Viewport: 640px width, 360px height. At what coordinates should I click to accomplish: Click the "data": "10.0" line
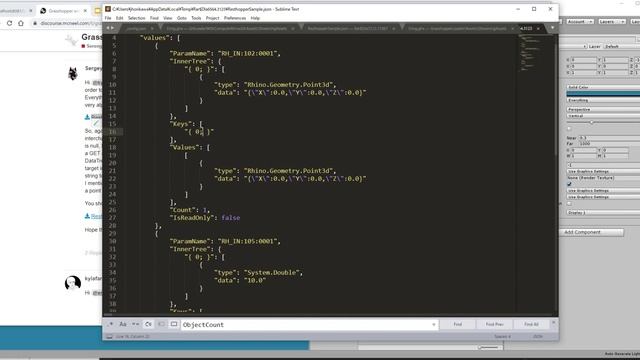coord(240,280)
